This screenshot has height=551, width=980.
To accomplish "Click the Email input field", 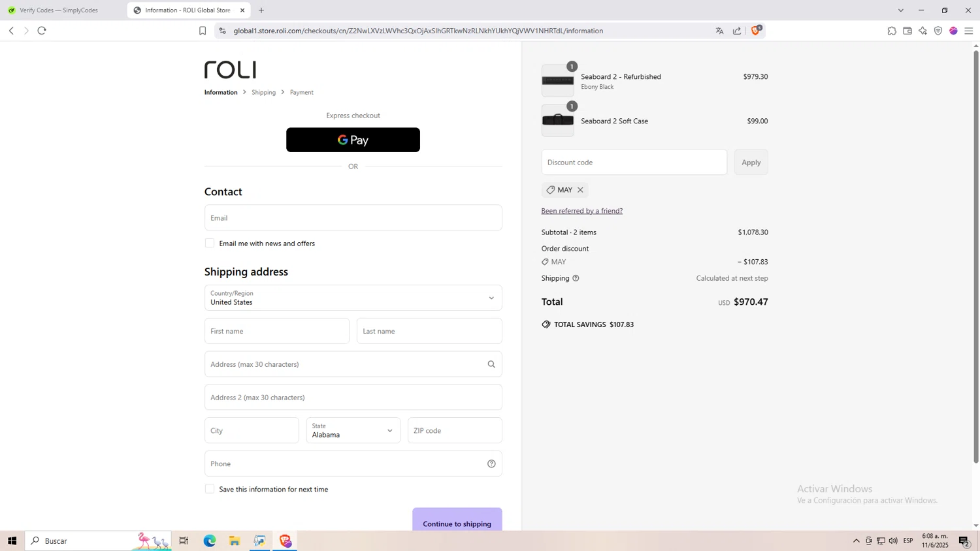I will click(353, 217).
